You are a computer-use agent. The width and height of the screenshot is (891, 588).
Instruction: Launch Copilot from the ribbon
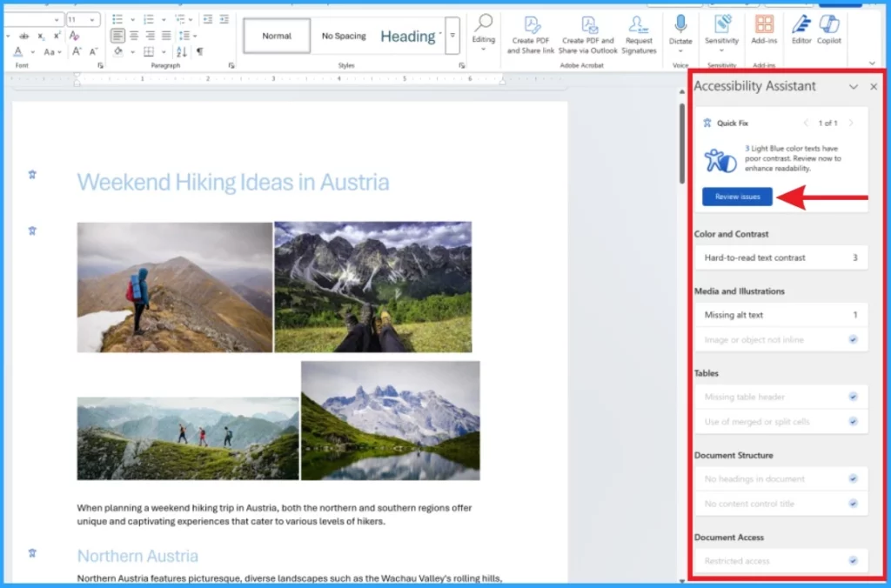click(829, 30)
